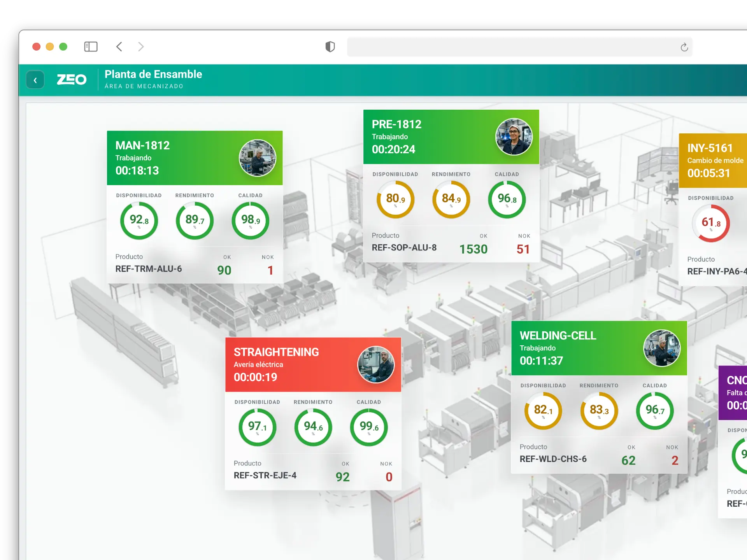Open the PRE-1812 machine card header

[451, 137]
